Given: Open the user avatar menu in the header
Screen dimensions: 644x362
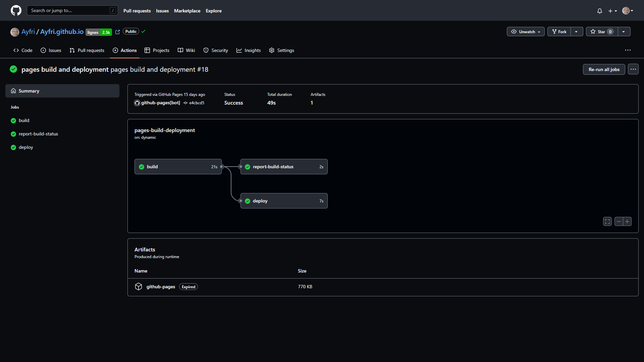Looking at the screenshot, I should click(x=628, y=11).
